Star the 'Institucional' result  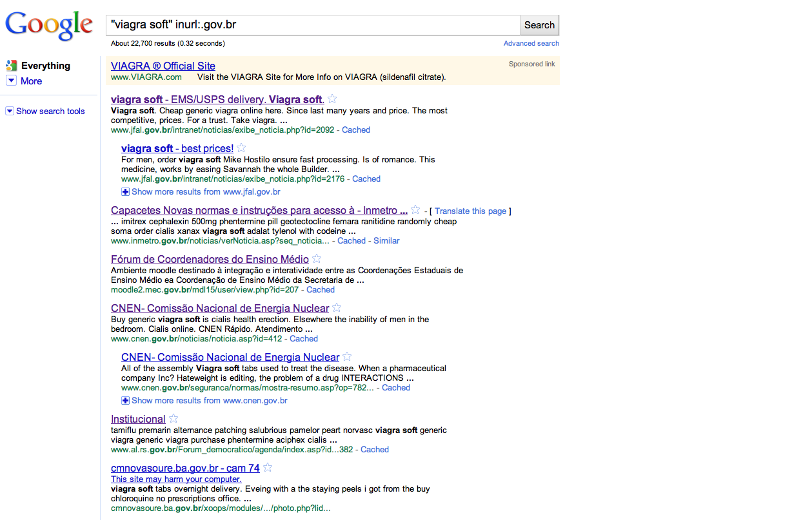click(173, 418)
